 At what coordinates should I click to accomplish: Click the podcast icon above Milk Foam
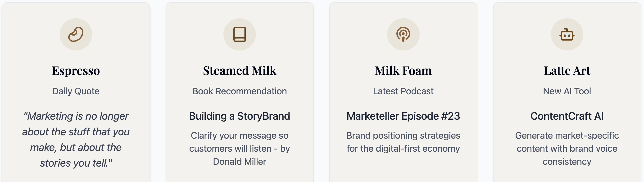click(x=403, y=34)
